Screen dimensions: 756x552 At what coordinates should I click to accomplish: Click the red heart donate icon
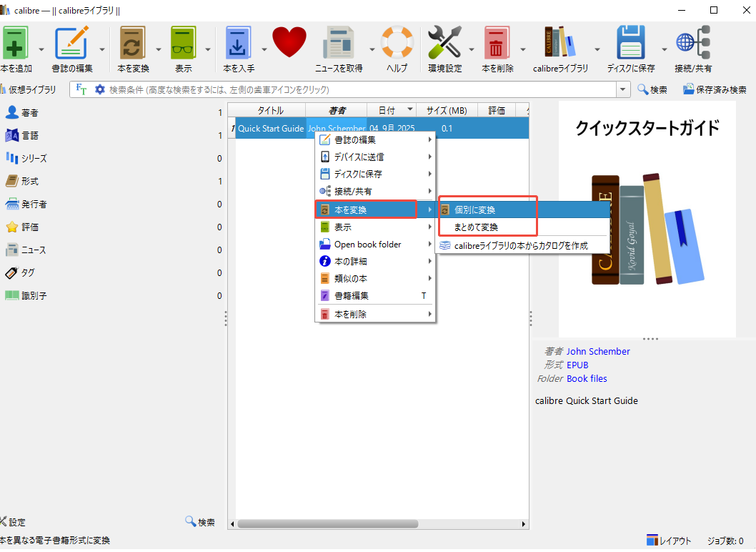289,42
